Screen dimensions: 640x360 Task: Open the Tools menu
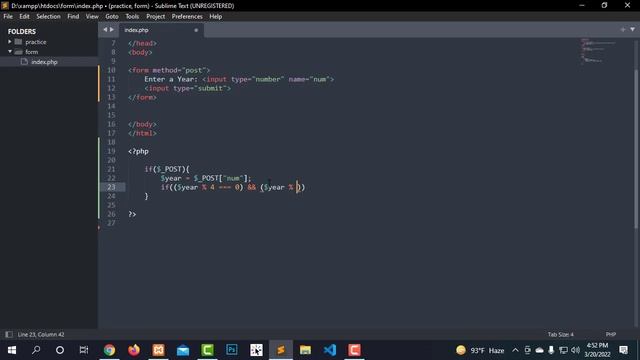tap(132, 16)
